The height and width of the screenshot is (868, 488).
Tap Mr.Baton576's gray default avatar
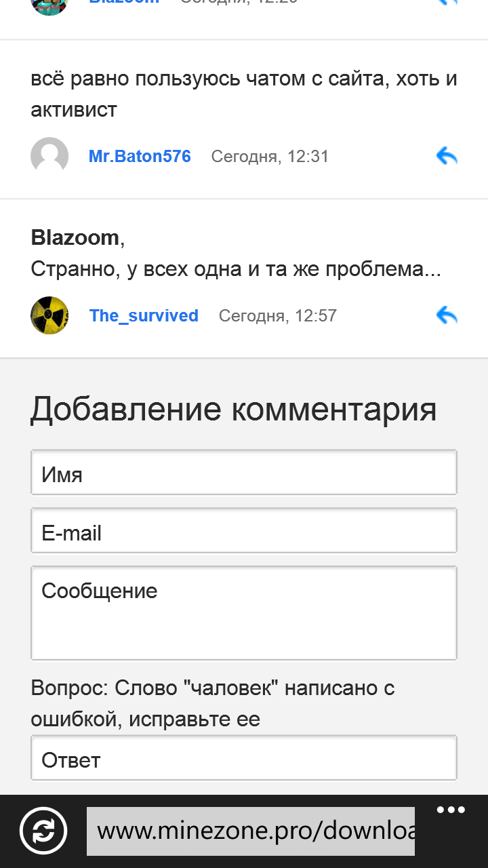[x=49, y=156]
